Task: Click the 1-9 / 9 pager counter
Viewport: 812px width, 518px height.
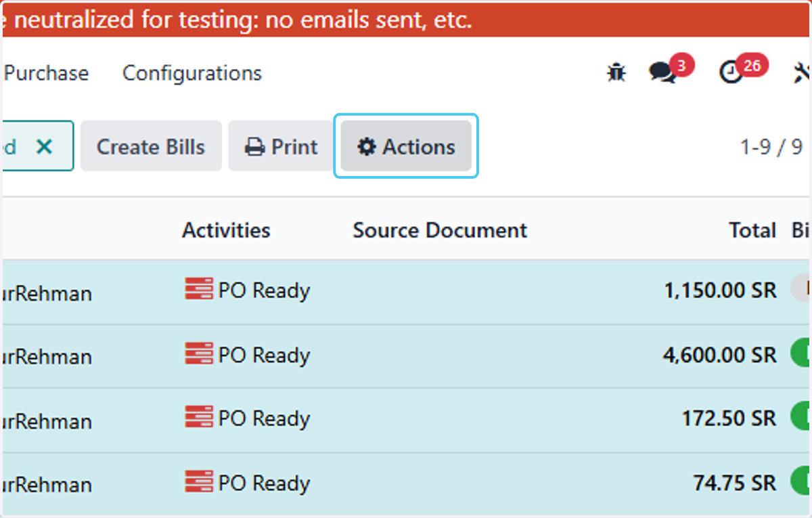Action: [x=771, y=146]
